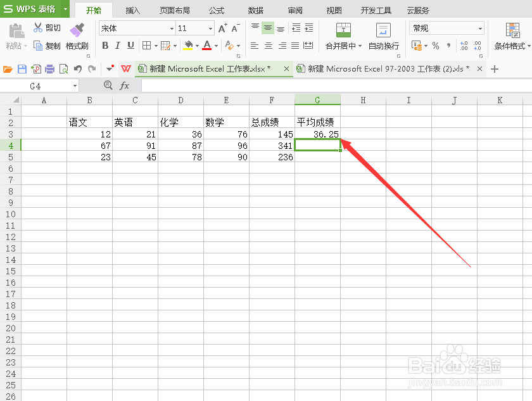Apply percent style format
Viewport: 532px width, 401px height.
(436, 46)
